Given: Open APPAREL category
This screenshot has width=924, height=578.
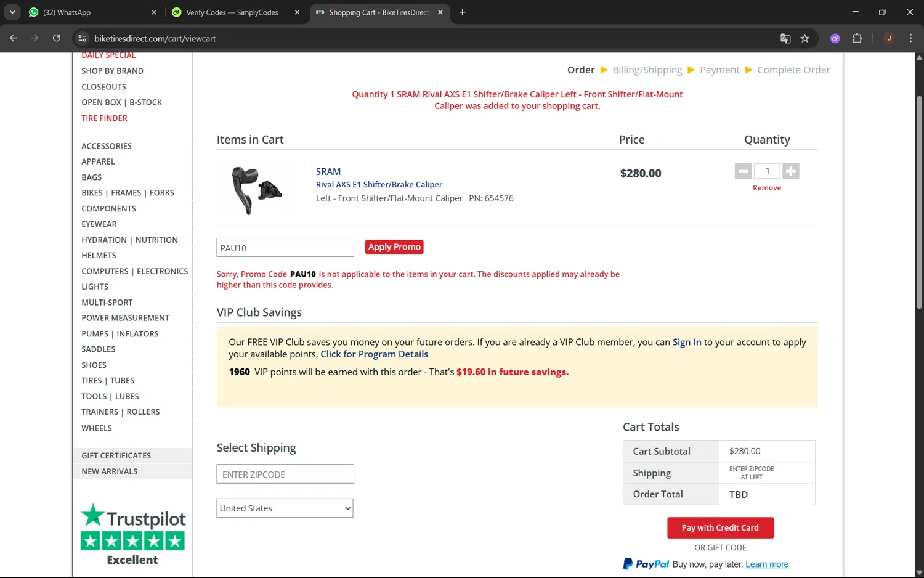Looking at the screenshot, I should 98,161.
